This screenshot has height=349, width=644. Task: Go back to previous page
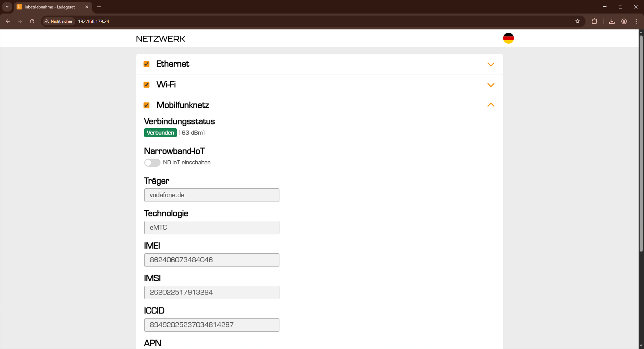coord(8,21)
